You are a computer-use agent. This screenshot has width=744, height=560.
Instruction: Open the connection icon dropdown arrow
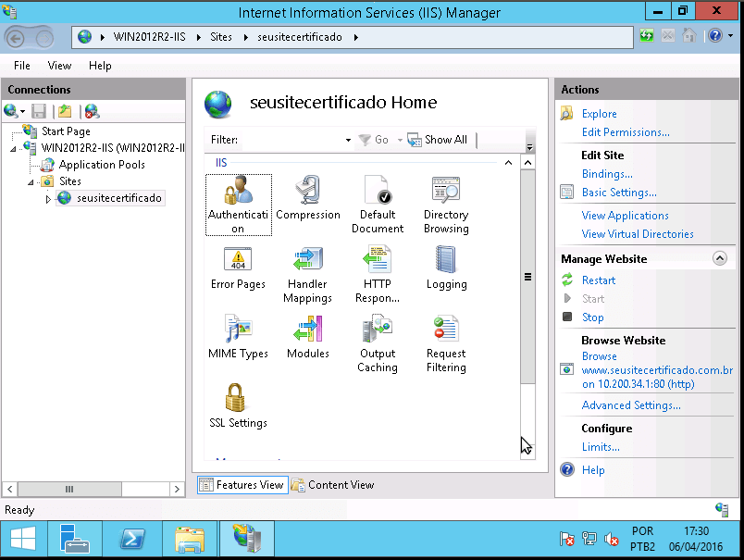22,112
